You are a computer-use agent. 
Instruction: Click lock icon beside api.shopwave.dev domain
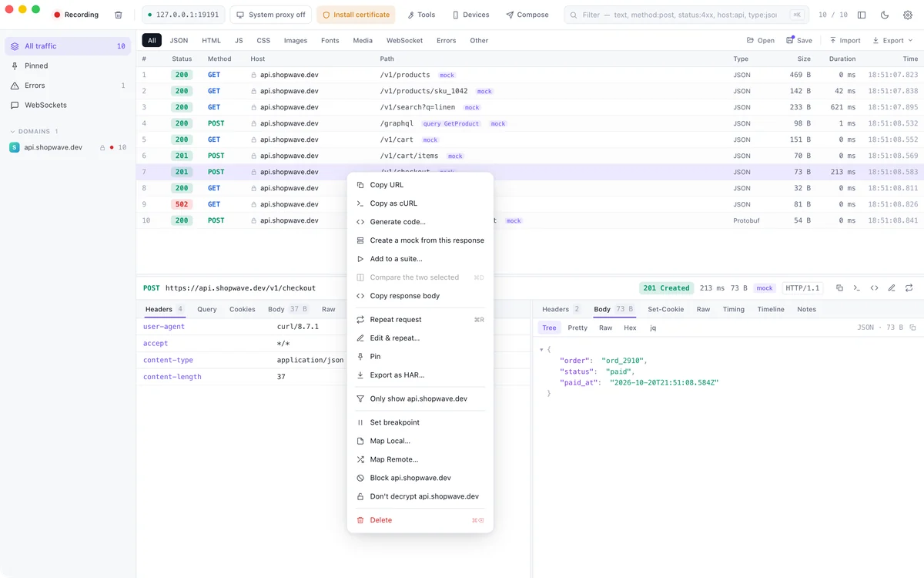click(x=102, y=147)
